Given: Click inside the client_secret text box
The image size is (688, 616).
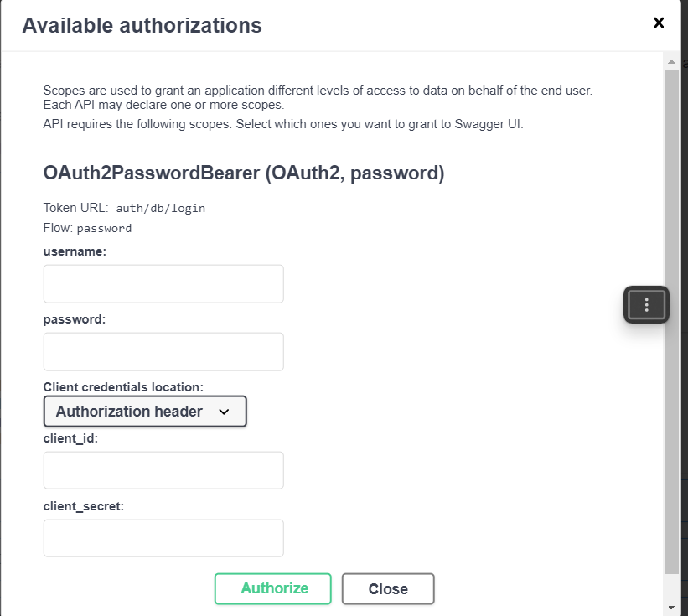Looking at the screenshot, I should [163, 538].
